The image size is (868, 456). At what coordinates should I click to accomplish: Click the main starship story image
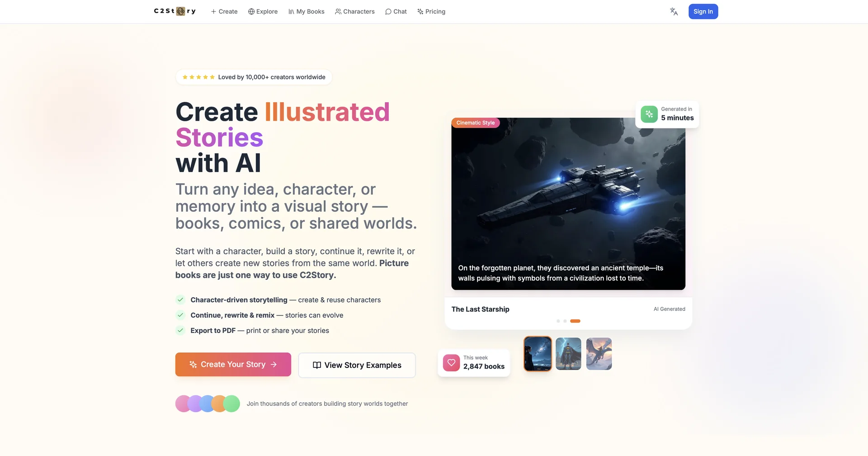tap(568, 204)
